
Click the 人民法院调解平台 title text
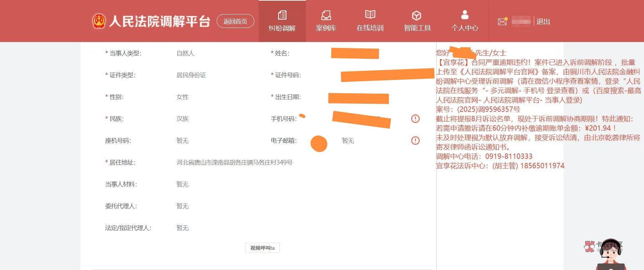[x=160, y=21]
